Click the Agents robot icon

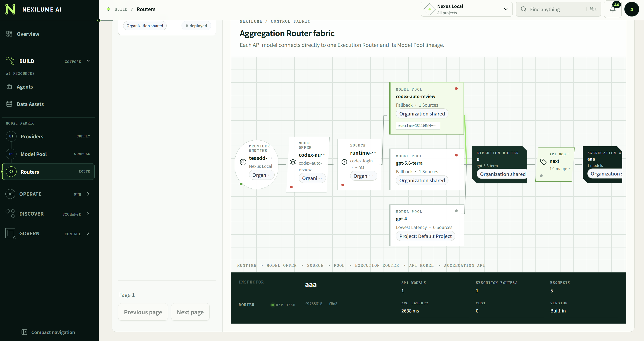coord(9,86)
